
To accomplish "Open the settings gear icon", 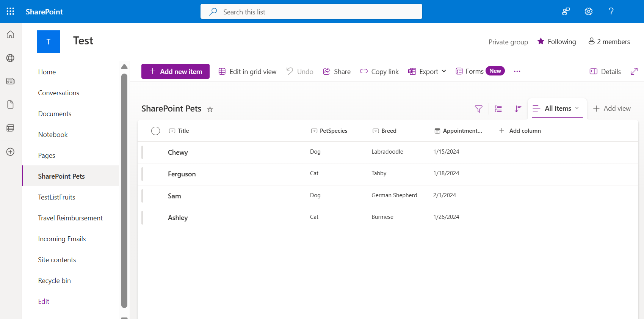I will tap(588, 11).
